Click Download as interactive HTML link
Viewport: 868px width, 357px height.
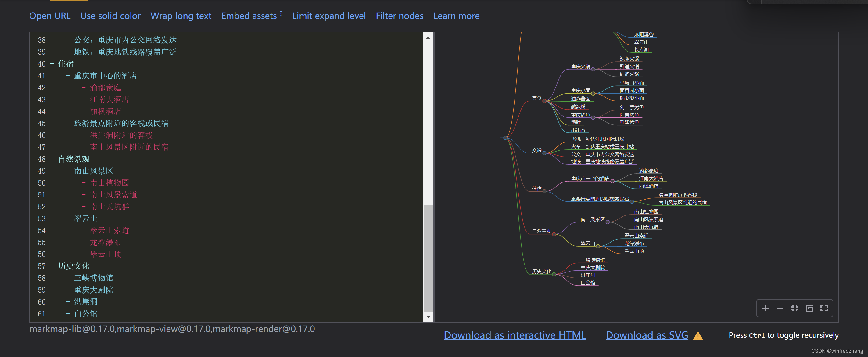[515, 335]
